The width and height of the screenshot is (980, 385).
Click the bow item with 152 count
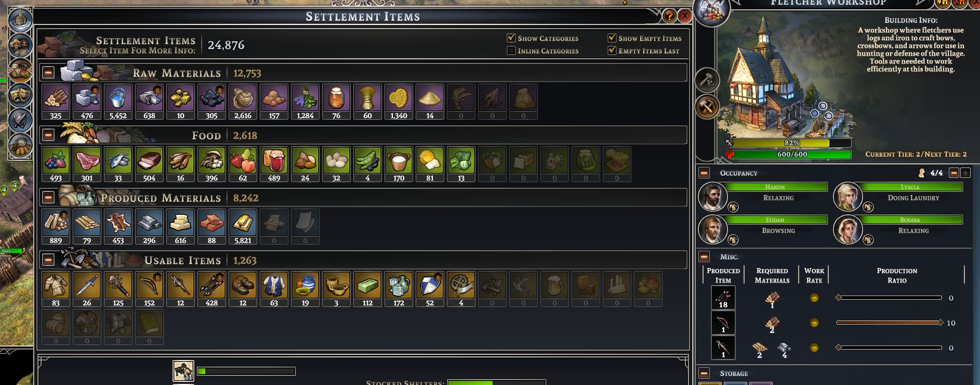pos(149,289)
